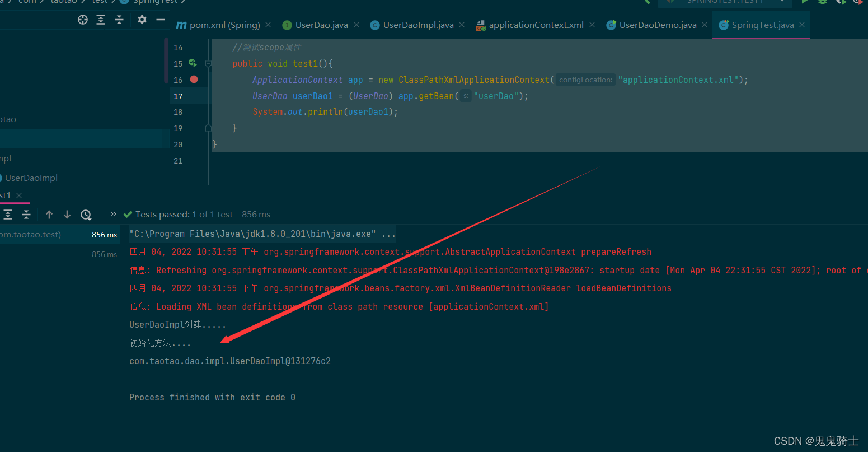
Task: Close the SpringTest.java tab
Action: click(802, 25)
